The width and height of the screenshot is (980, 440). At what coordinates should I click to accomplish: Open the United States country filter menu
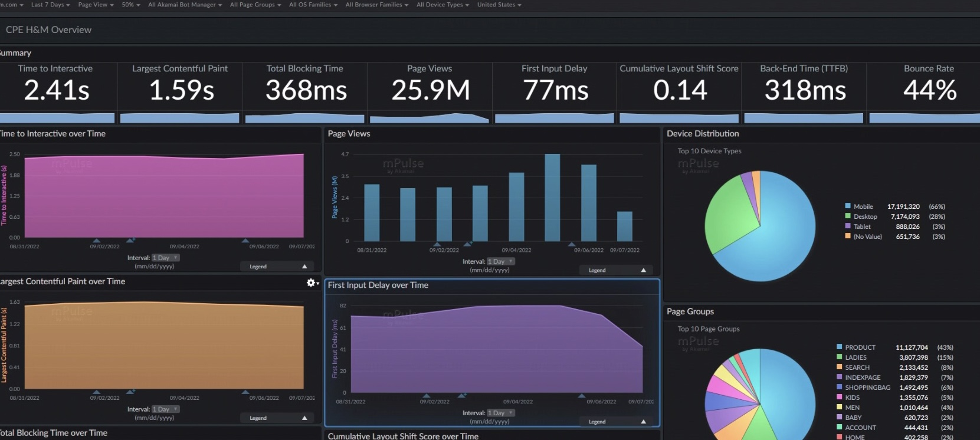499,5
